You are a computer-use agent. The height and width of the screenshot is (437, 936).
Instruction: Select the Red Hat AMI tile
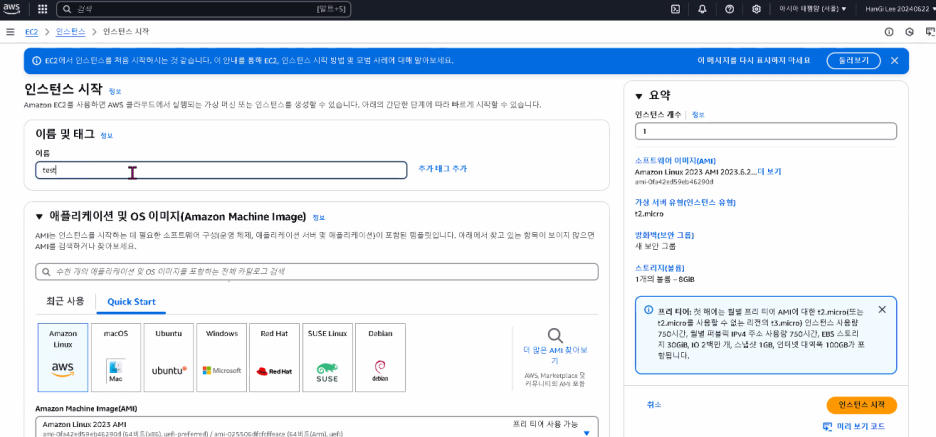point(274,358)
